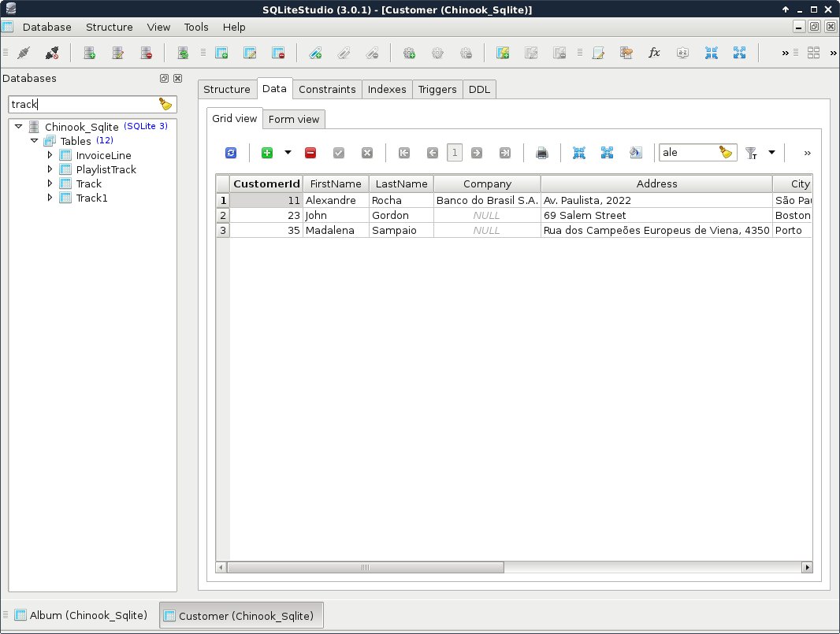Roll back changes x icon in grid toolbar
The height and width of the screenshot is (634, 840).
(367, 153)
